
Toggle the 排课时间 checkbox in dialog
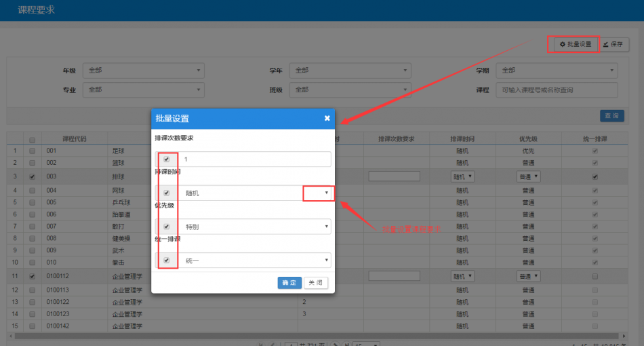pos(167,193)
